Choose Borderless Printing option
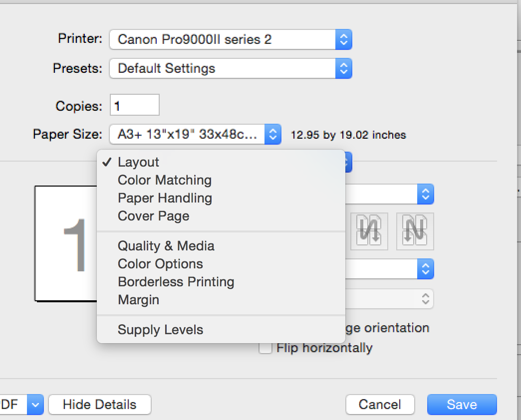Image resolution: width=521 pixels, height=420 pixels. click(x=176, y=282)
